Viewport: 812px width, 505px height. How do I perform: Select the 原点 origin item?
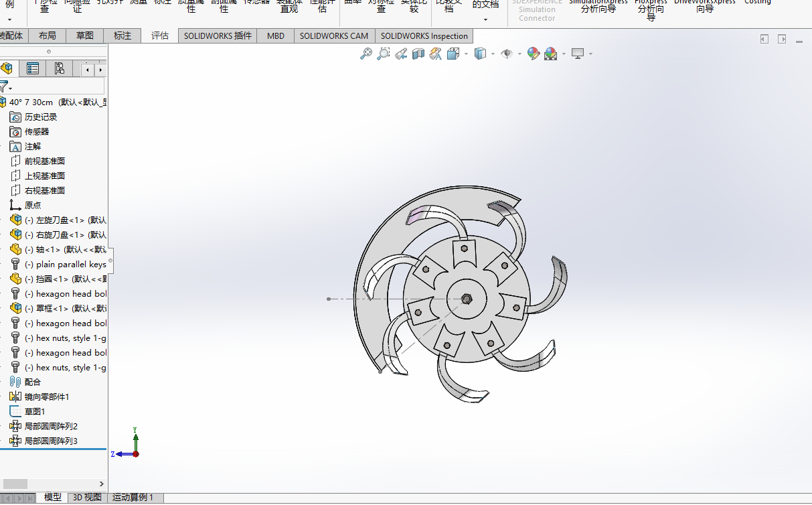click(25, 206)
